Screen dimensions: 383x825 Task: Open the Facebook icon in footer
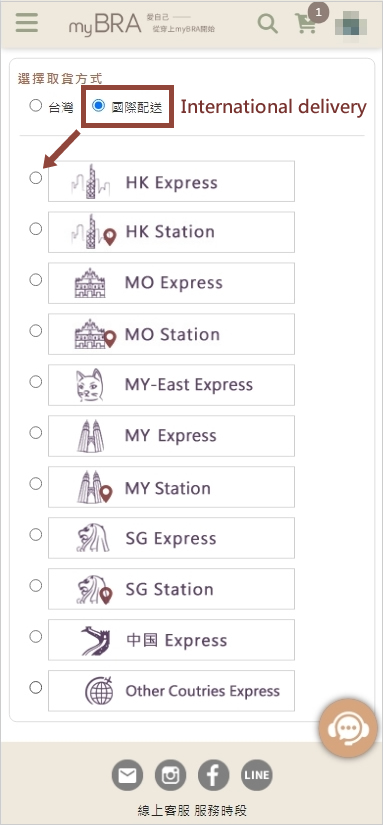tap(214, 775)
